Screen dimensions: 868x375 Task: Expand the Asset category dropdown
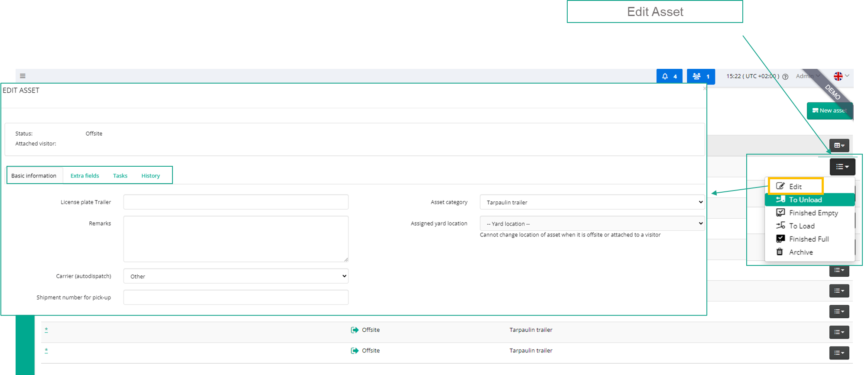592,202
